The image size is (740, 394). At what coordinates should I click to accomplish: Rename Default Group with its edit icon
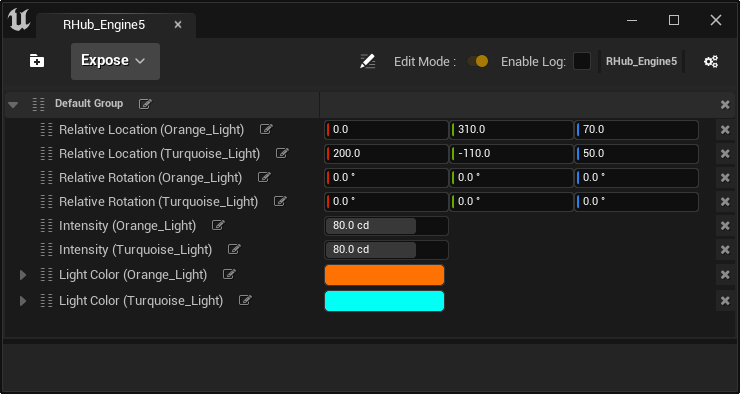coord(145,104)
